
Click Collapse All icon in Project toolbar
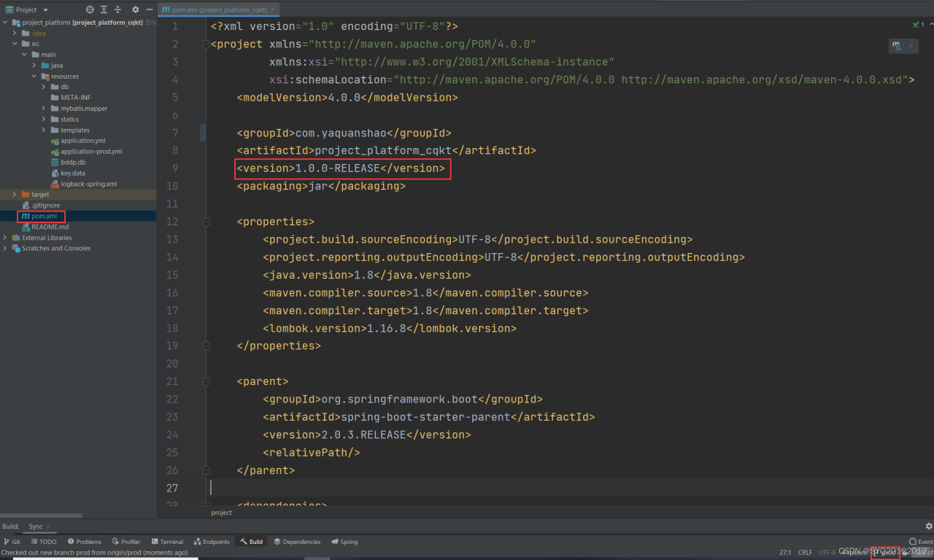[x=118, y=9]
